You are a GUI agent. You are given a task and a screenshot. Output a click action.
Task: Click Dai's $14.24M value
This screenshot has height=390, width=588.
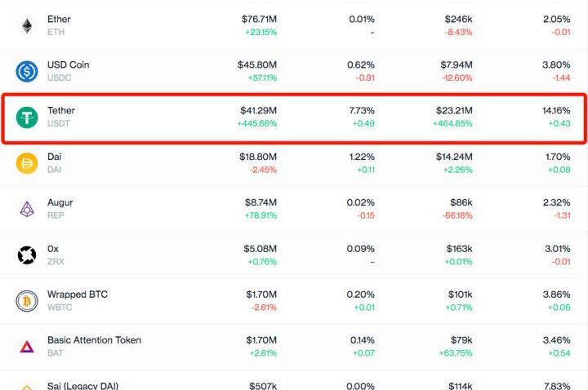[x=453, y=156]
